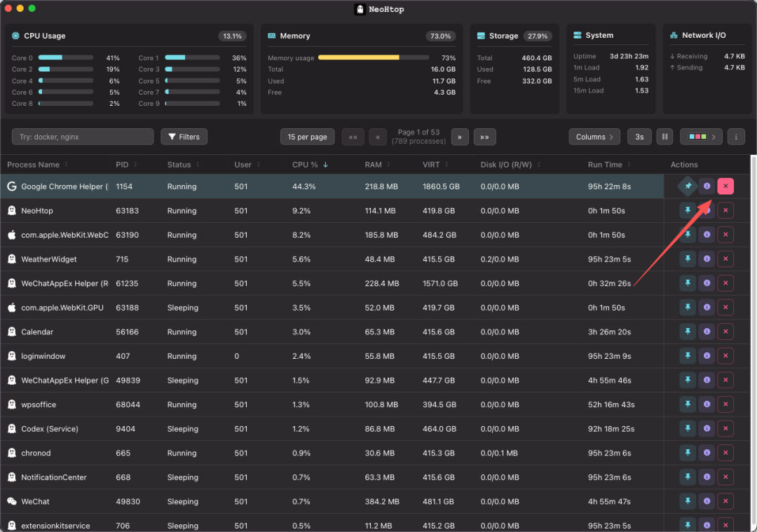
Task: Go to the next page
Action: [x=460, y=137]
